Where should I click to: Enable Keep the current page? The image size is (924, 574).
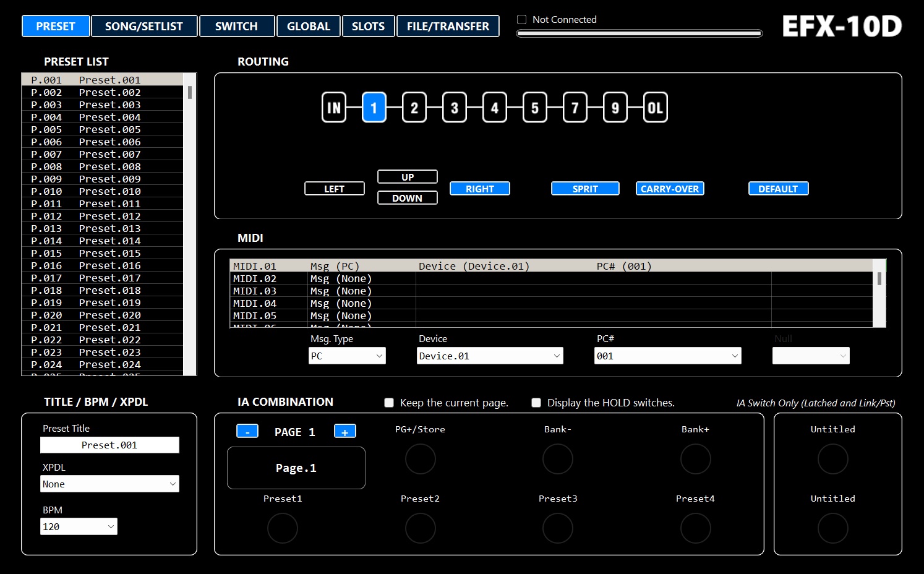(389, 403)
